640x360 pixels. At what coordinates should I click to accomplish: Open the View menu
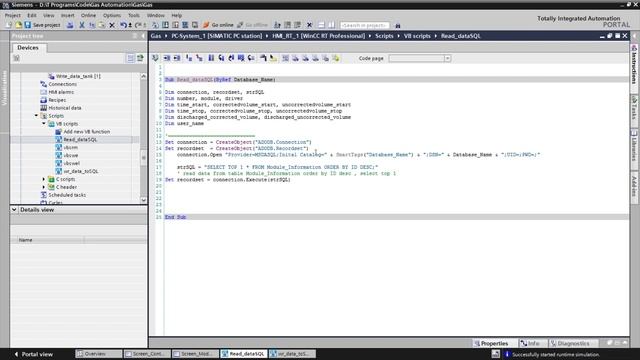pyautogui.click(x=49, y=15)
